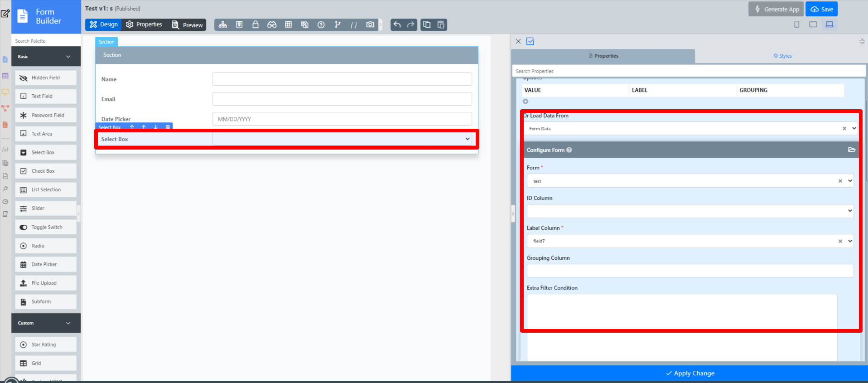Collapse the Basic palette section
The image size is (868, 383).
(x=68, y=57)
